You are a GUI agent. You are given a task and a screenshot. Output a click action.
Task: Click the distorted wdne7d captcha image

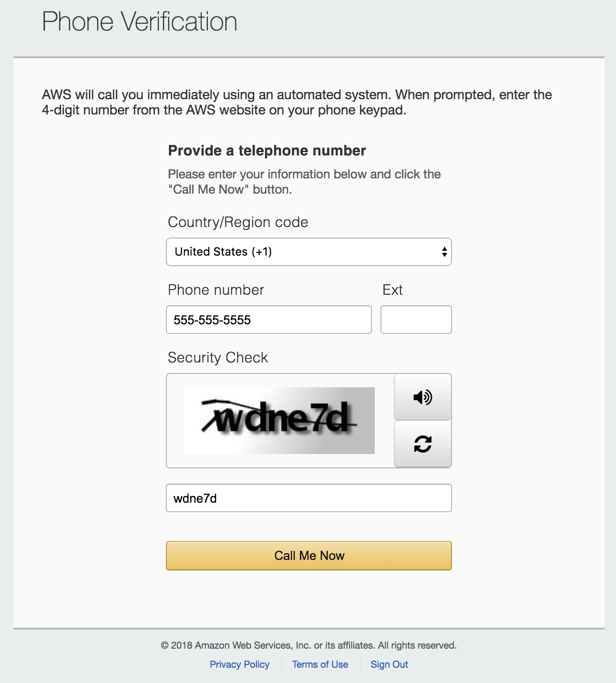point(279,420)
